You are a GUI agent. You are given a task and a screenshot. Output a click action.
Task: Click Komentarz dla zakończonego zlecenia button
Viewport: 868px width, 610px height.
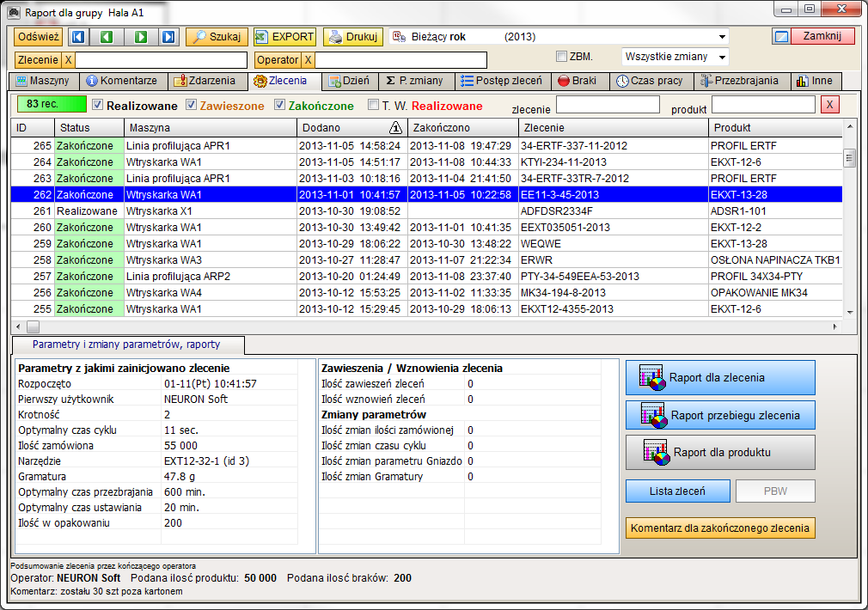(x=720, y=528)
